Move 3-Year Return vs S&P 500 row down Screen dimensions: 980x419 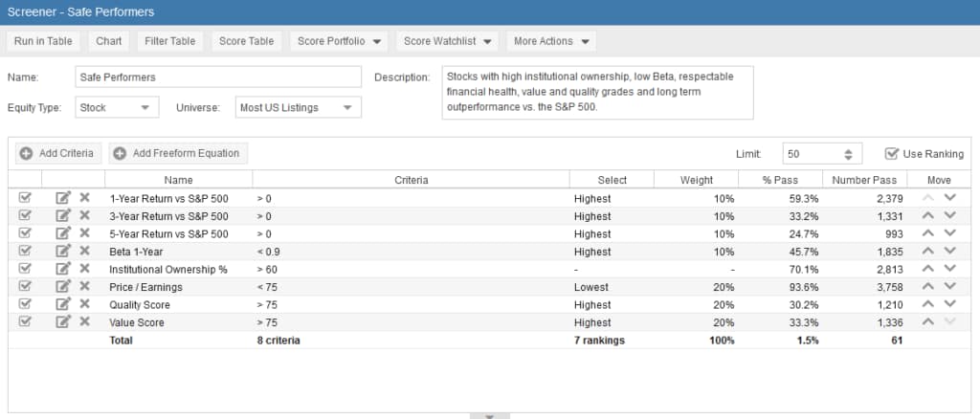[950, 215]
